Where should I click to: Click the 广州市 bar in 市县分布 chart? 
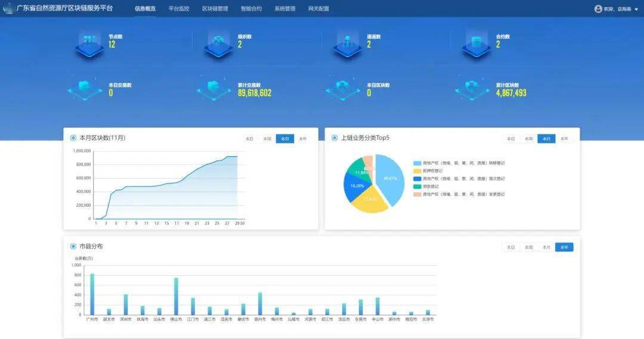pyautogui.click(x=92, y=294)
